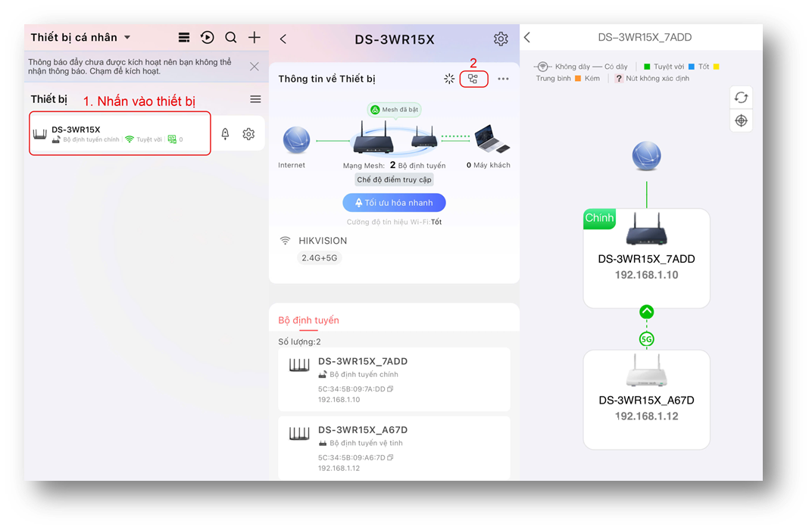Tap the plus icon to add device
Image resolution: width=812 pixels, height=530 pixels.
coord(255,37)
